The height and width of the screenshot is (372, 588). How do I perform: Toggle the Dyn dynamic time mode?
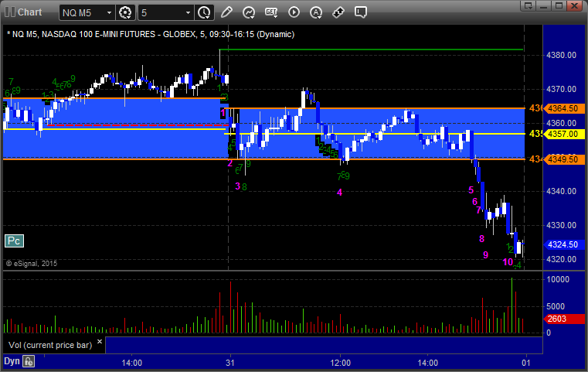pyautogui.click(x=12, y=361)
